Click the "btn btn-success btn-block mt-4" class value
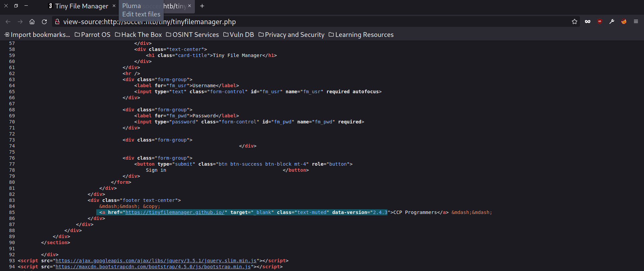Viewport: 644px width, 271px height. pyautogui.click(x=262, y=164)
